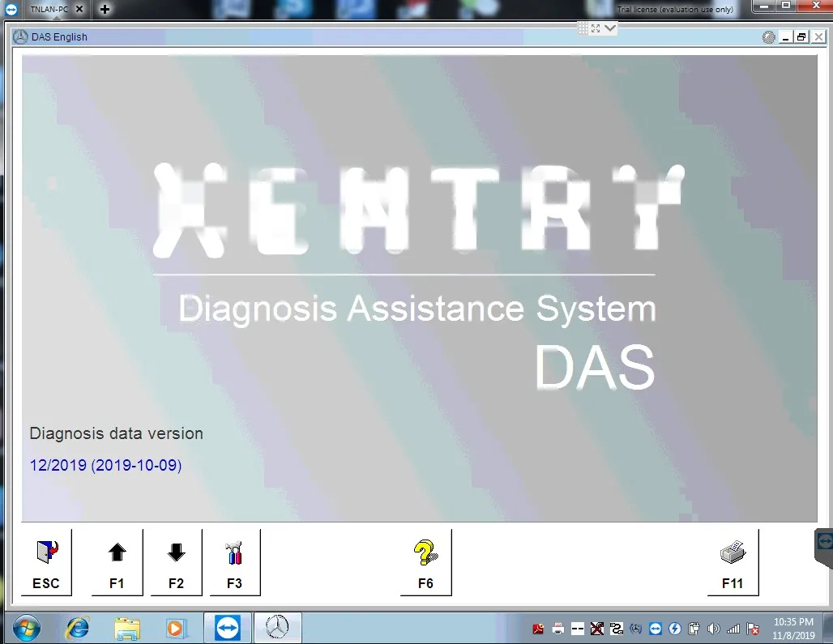The width and height of the screenshot is (833, 644).
Task: Click the F11 print button
Action: [x=733, y=561]
